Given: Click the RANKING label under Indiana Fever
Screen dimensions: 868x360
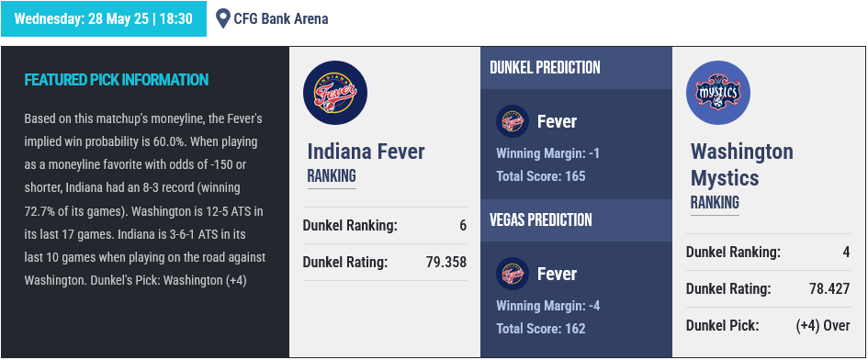Looking at the screenshot, I should tap(332, 176).
